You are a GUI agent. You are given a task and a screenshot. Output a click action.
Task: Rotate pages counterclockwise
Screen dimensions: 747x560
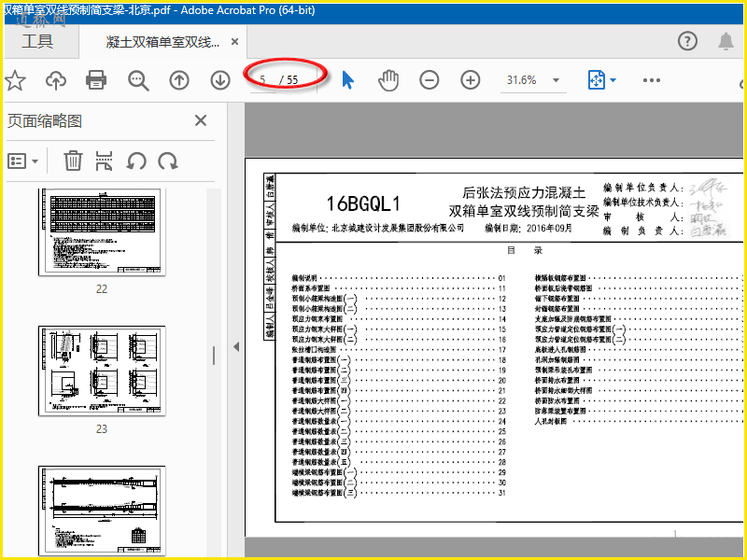136,161
